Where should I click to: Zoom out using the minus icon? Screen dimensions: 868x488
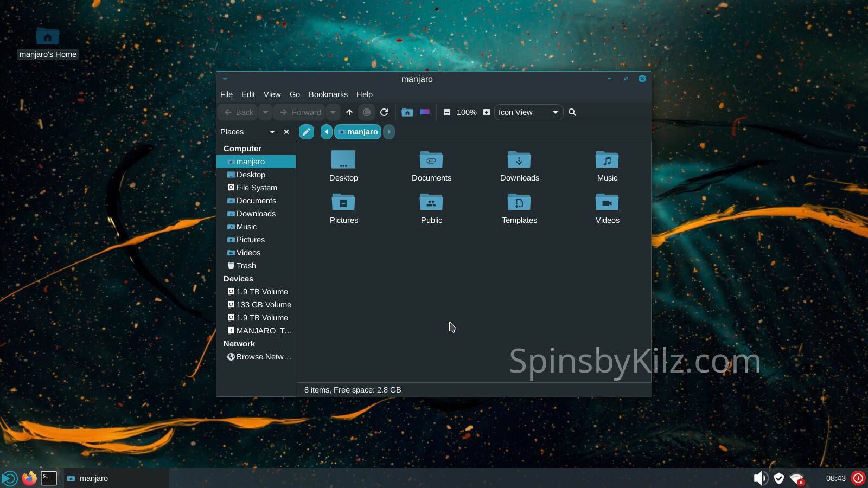tap(447, 112)
